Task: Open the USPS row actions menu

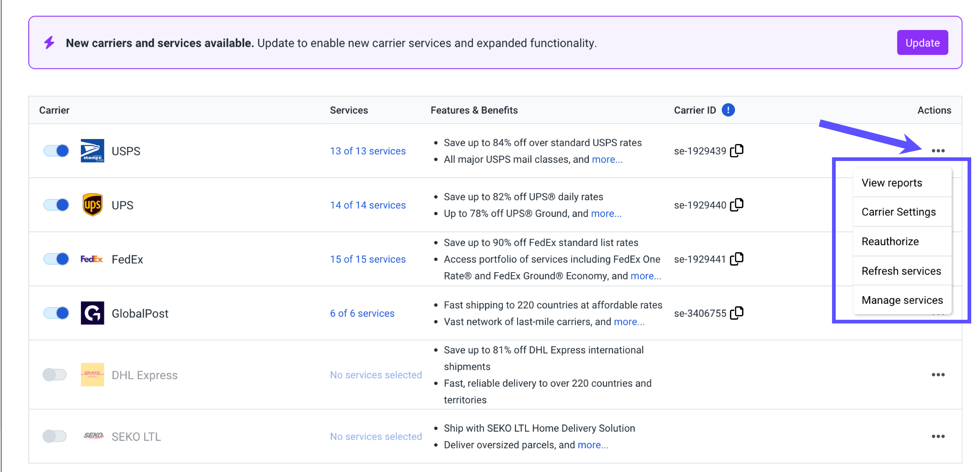Action: click(938, 150)
